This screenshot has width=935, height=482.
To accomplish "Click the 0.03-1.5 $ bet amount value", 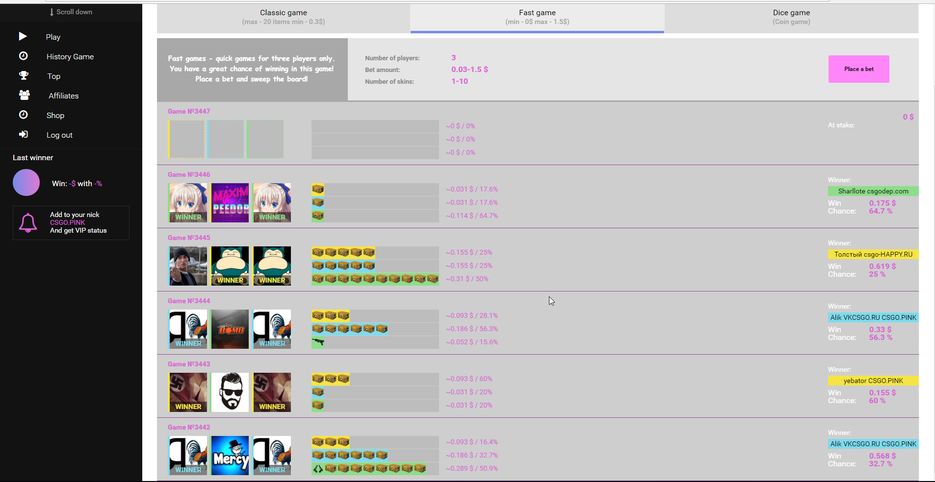I will tap(470, 70).
